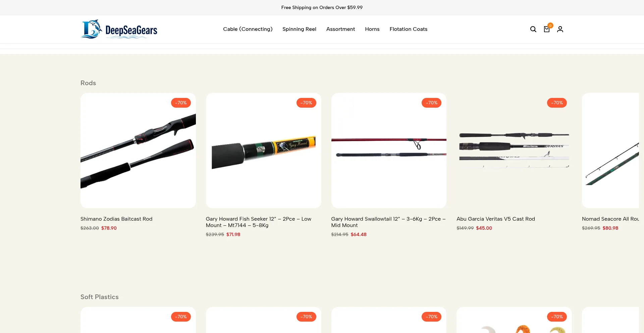The image size is (644, 333).
Task: Open the Spinning Reel menu item
Action: click(299, 29)
